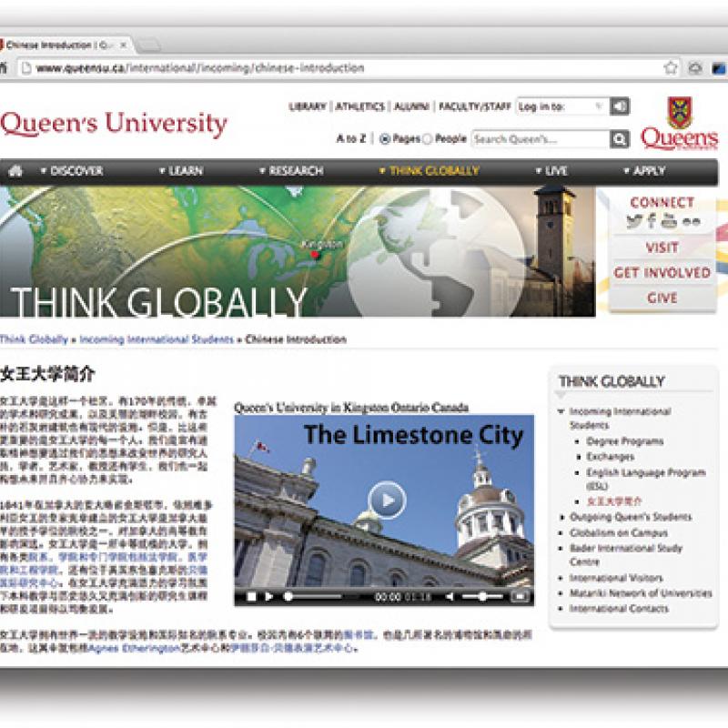Click the search magnifier icon
The height and width of the screenshot is (728, 728).
(x=618, y=137)
